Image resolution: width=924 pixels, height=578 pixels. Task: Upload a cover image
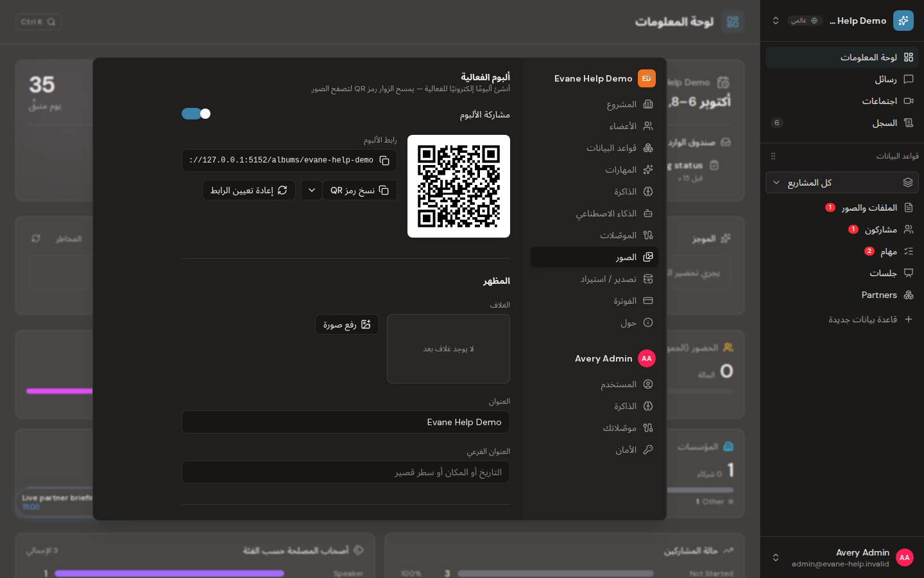point(347,324)
